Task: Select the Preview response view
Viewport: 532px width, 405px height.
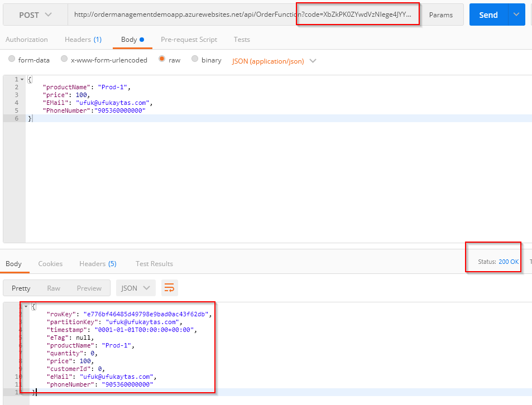Action: coord(89,288)
